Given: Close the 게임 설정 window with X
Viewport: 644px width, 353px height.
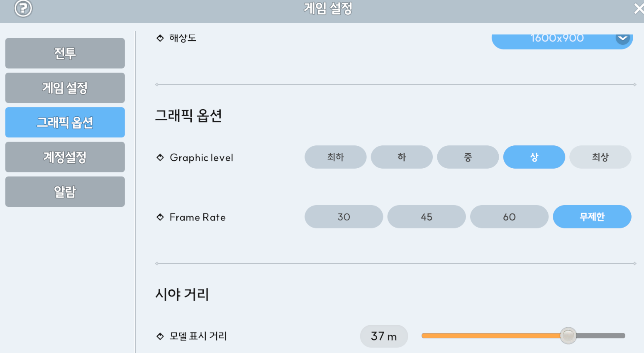Looking at the screenshot, I should (x=639, y=8).
